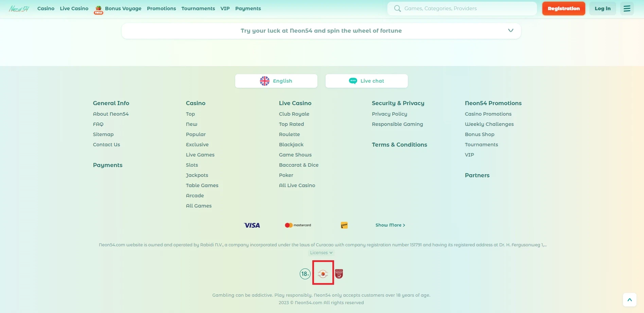This screenshot has height=313, width=644.
Task: Focus the Games, Categories, Providers search field
Action: 462,9
